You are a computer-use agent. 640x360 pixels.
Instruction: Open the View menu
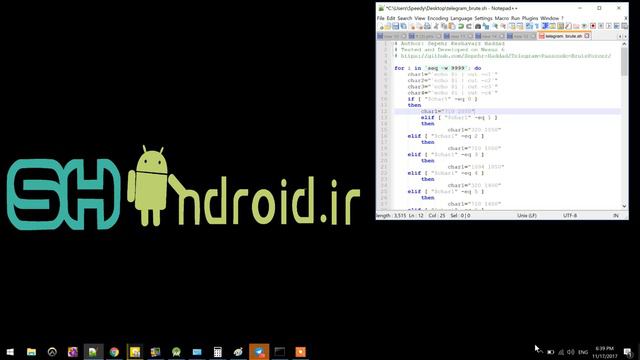[x=420, y=18]
